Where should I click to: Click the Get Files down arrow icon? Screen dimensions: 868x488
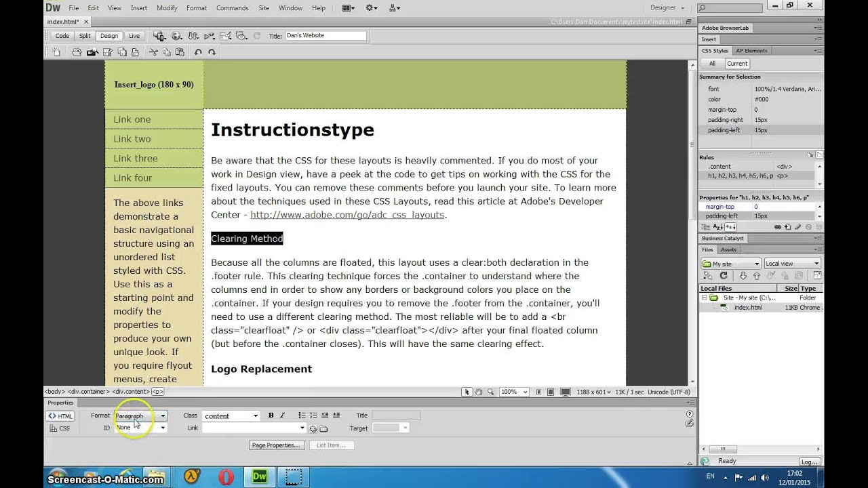point(743,276)
